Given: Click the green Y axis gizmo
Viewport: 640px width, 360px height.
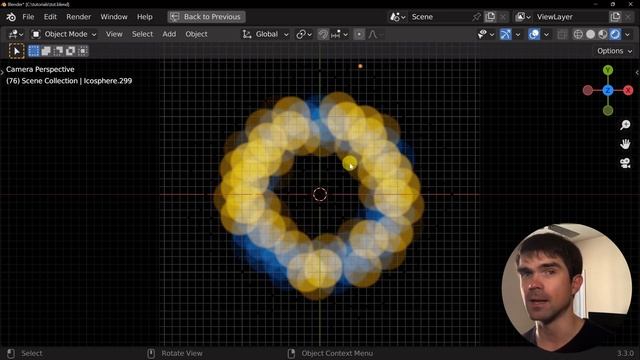Looking at the screenshot, I should [x=608, y=70].
